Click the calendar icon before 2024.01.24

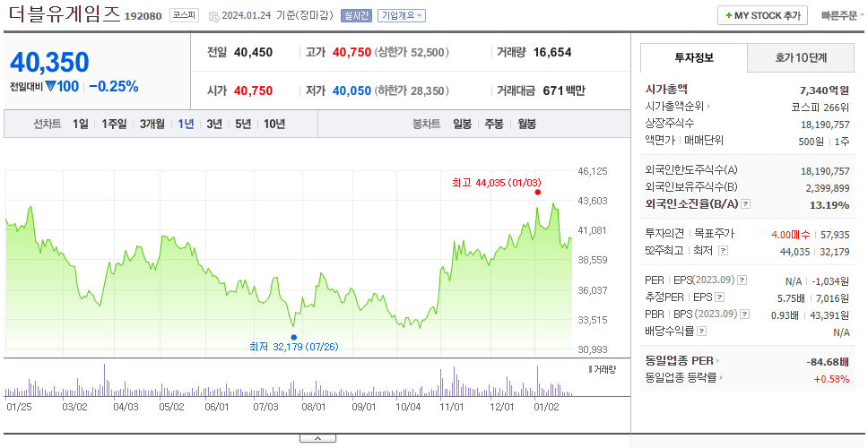click(x=213, y=16)
